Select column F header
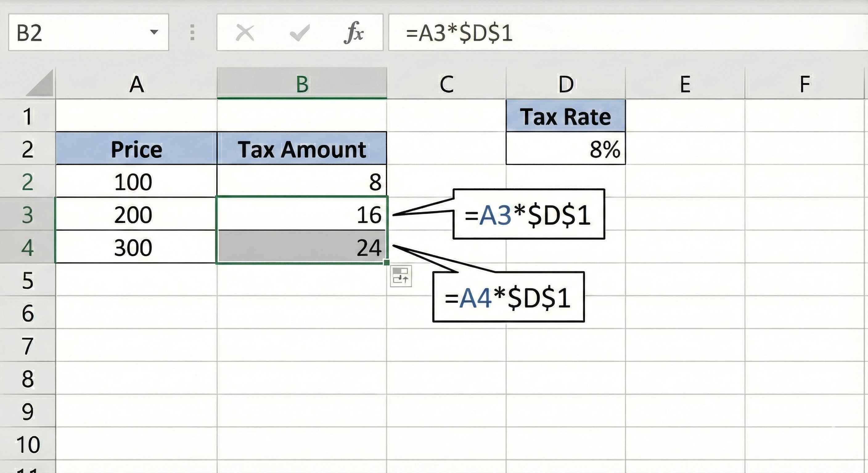868x473 pixels. [804, 84]
